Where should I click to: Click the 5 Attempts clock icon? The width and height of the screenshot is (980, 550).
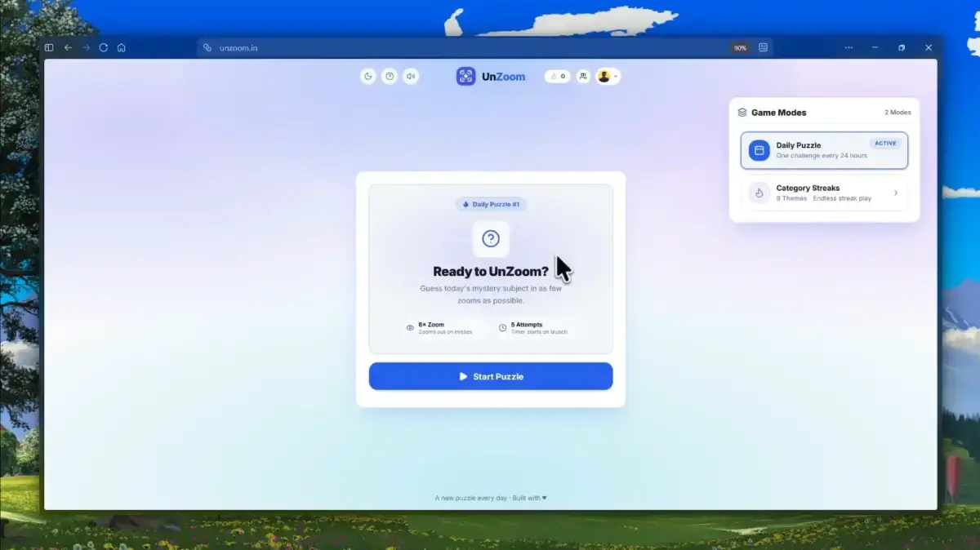point(502,327)
